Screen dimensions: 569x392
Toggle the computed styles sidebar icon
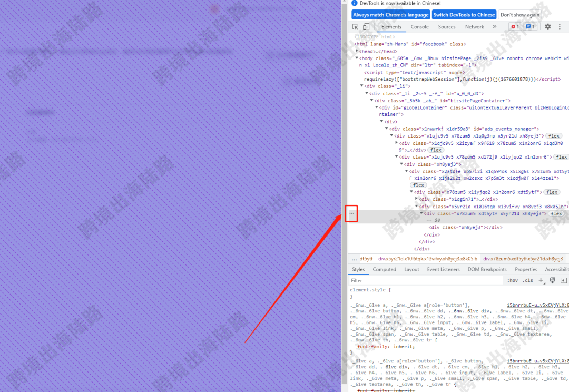(564, 280)
